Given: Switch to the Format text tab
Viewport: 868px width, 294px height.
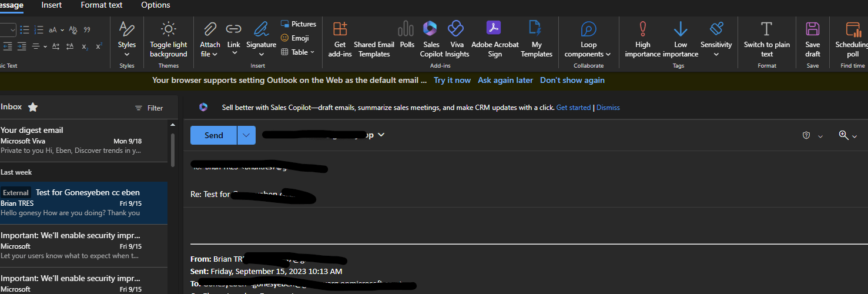Looking at the screenshot, I should pyautogui.click(x=102, y=5).
